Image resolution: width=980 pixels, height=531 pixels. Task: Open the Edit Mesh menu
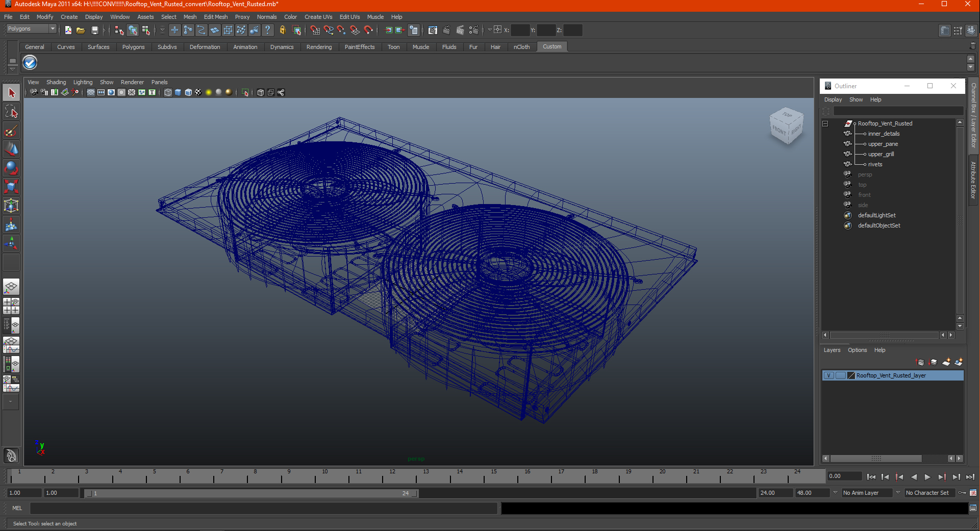[216, 17]
